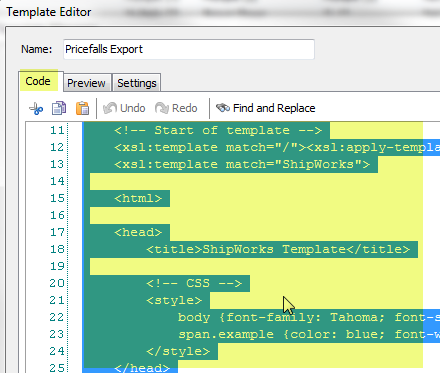Image resolution: width=440 pixels, height=373 pixels.
Task: Open Find and Replace
Action: point(265,108)
